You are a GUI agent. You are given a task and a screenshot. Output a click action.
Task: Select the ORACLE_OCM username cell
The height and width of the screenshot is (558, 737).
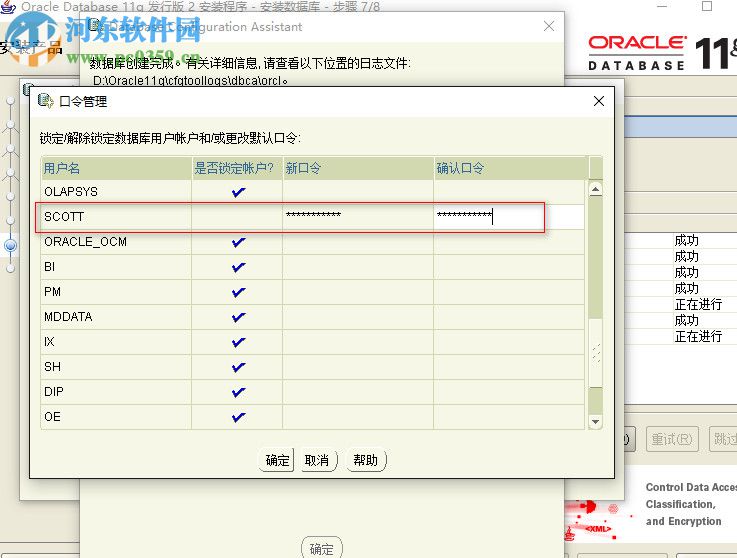(x=116, y=242)
